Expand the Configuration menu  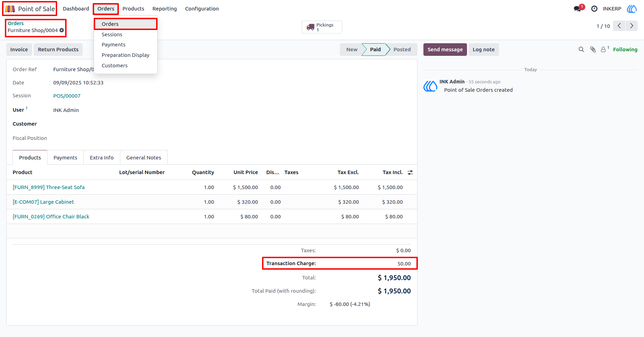(x=202, y=9)
